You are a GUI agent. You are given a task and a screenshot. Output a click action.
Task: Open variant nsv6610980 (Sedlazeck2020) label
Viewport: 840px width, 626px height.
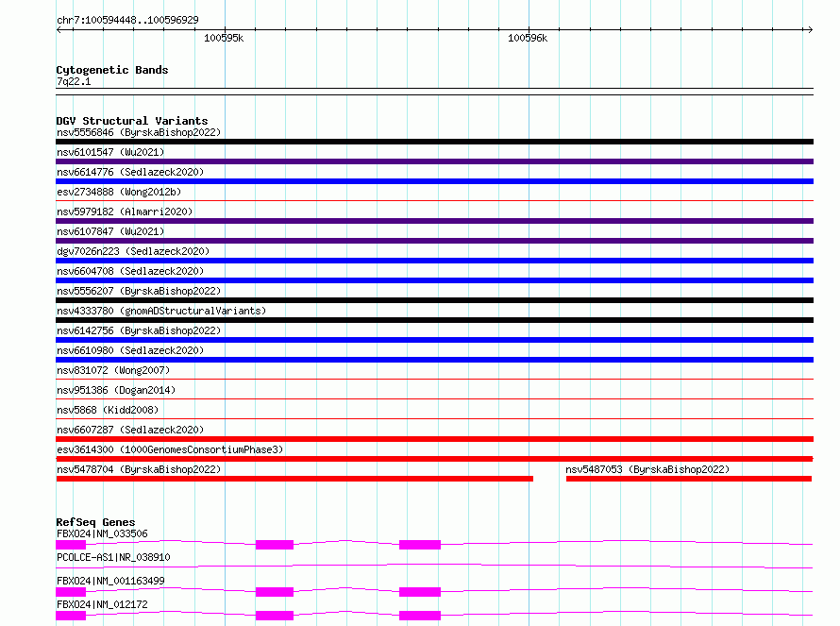(130, 350)
